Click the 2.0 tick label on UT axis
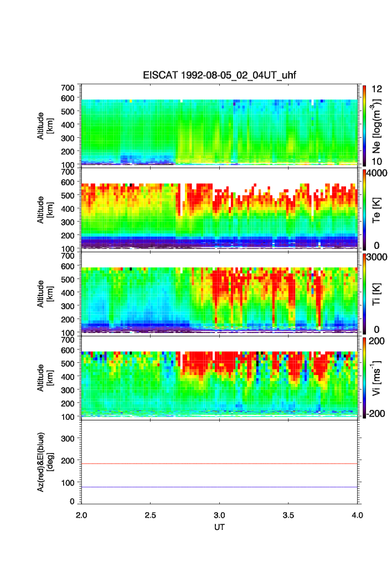This screenshot has height=588, width=392. tap(81, 515)
